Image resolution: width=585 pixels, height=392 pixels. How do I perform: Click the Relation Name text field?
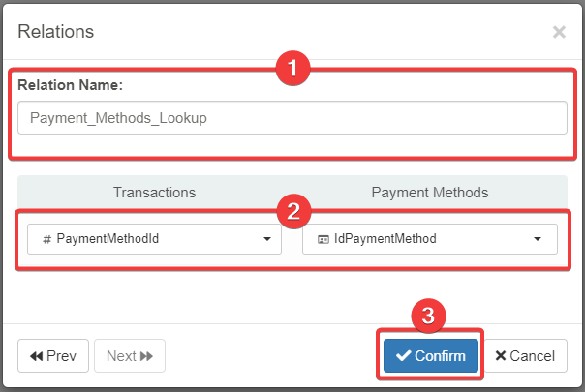pos(292,118)
